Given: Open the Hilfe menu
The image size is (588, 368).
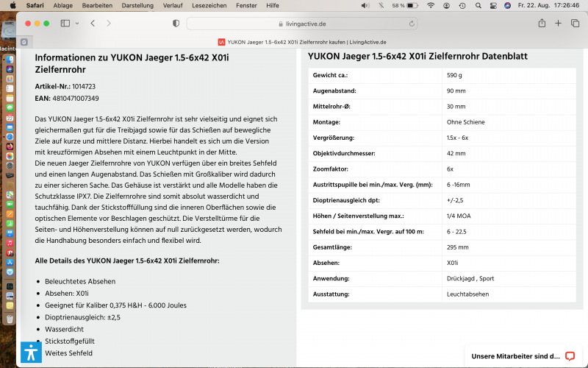Looking at the screenshot, I should pos(273,5).
